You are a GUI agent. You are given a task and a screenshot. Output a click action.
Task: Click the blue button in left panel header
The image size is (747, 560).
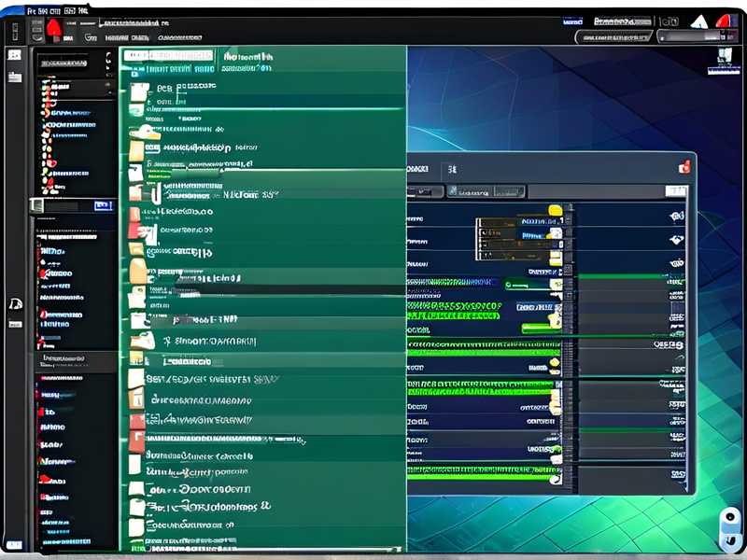[103, 205]
